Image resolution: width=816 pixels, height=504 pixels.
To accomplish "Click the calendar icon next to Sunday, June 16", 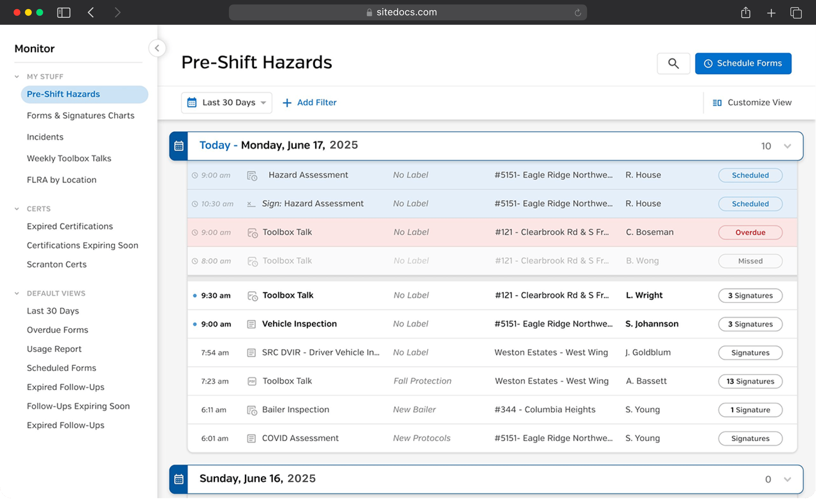I will (179, 479).
